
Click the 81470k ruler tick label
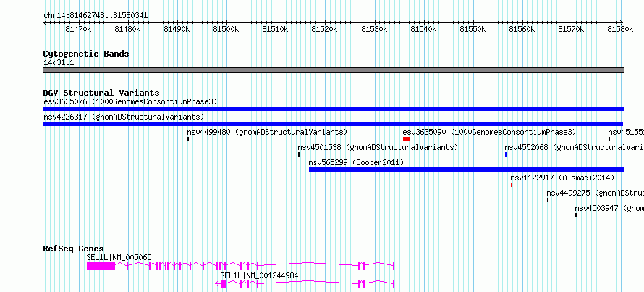[78, 29]
